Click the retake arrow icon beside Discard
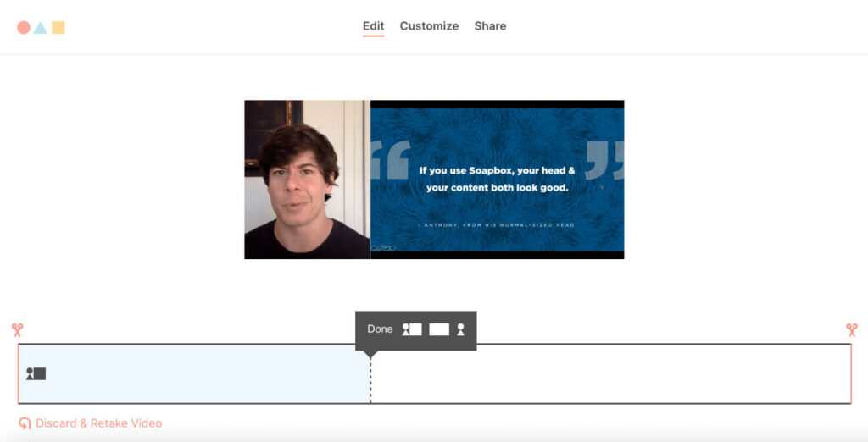 coord(25,423)
